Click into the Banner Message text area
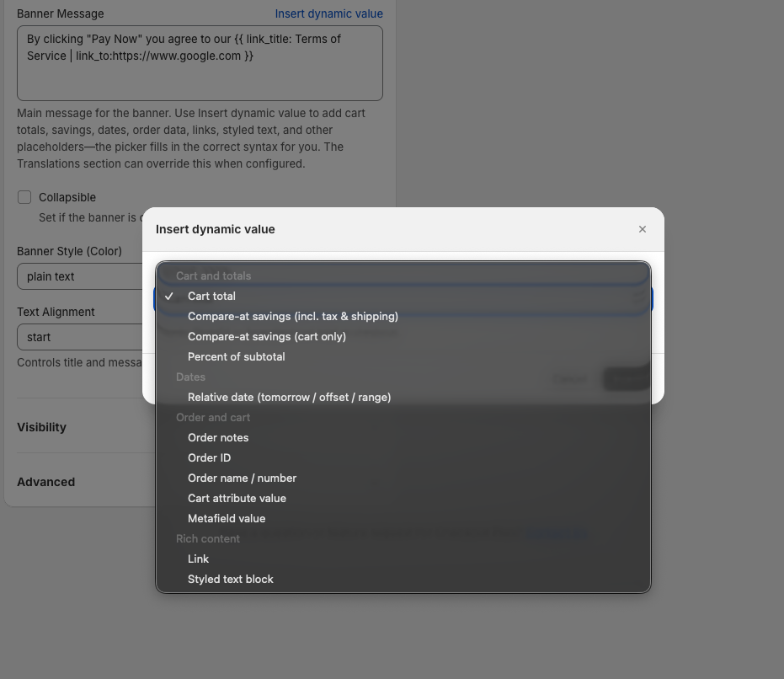This screenshot has height=679, width=784. point(200,63)
